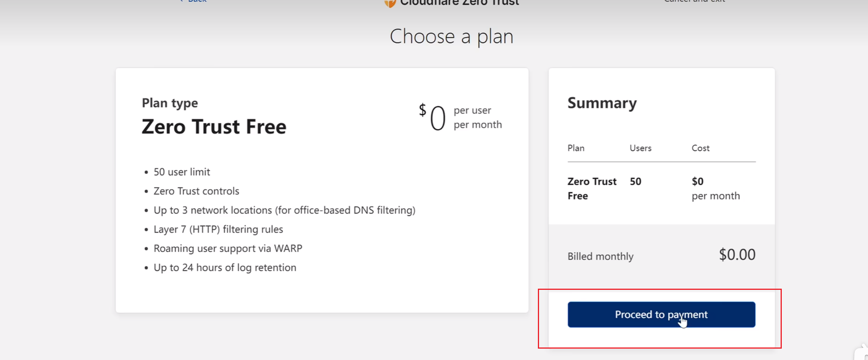Click the Layer 7 filtering rules bullet

coord(218,229)
